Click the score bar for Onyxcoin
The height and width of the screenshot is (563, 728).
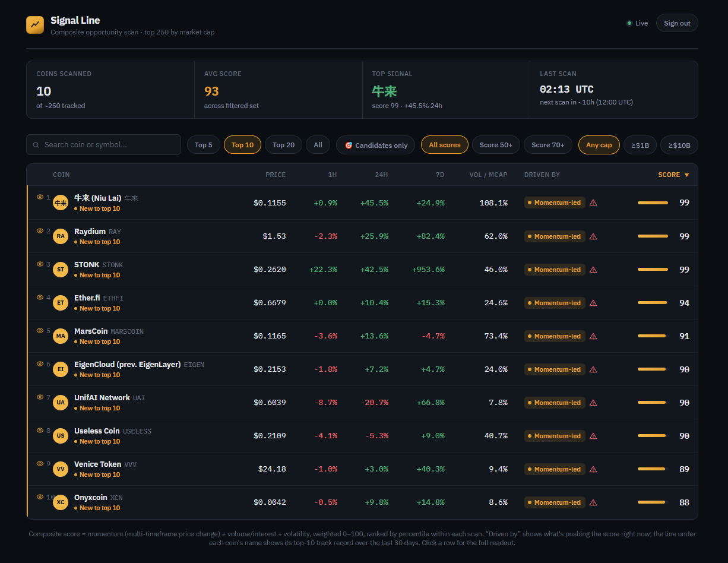click(653, 502)
